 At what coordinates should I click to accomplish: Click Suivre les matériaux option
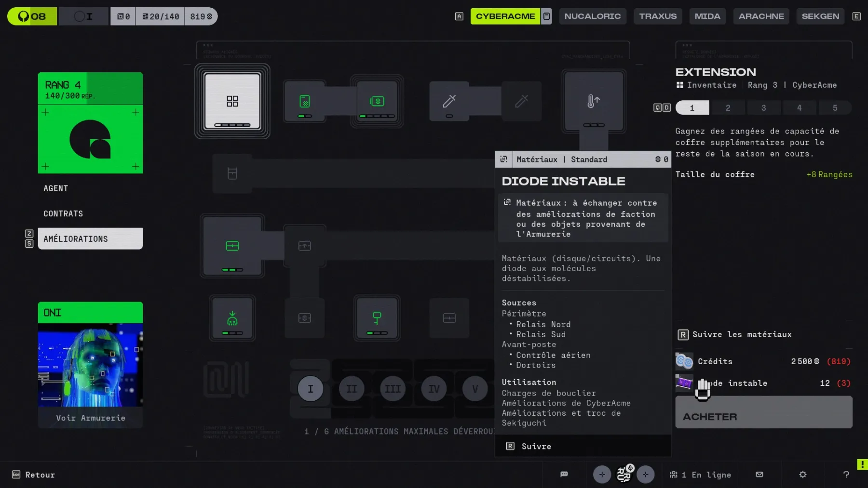coord(741,334)
